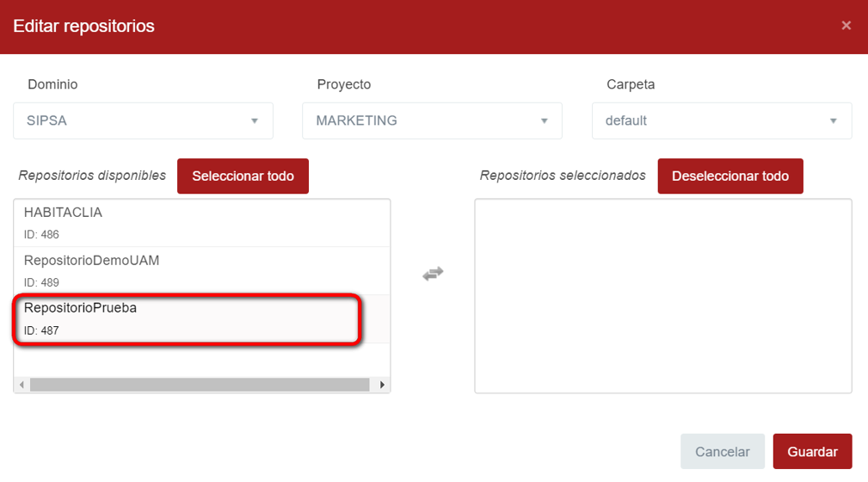868x482 pixels.
Task: Select the HABITACLIA repository
Action: [x=201, y=223]
